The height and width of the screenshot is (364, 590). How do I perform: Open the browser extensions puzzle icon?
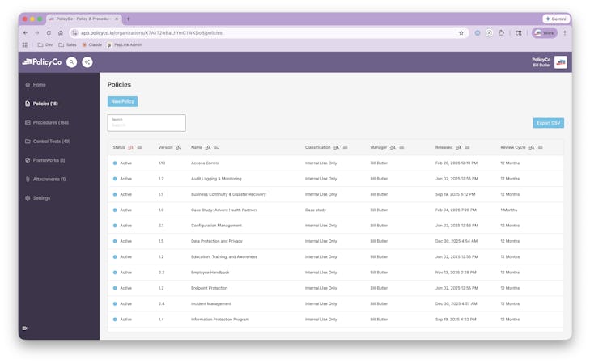[501, 33]
